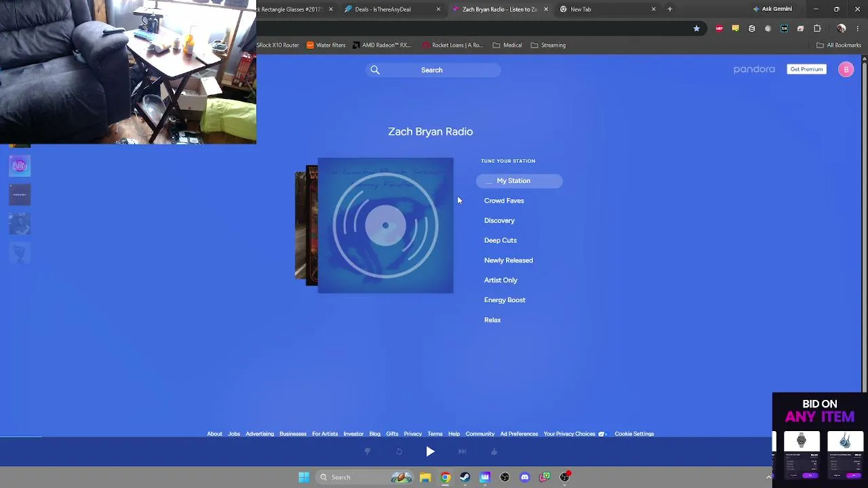Select the Country station thumbnail in sidebar
868x488 pixels.
20,195
